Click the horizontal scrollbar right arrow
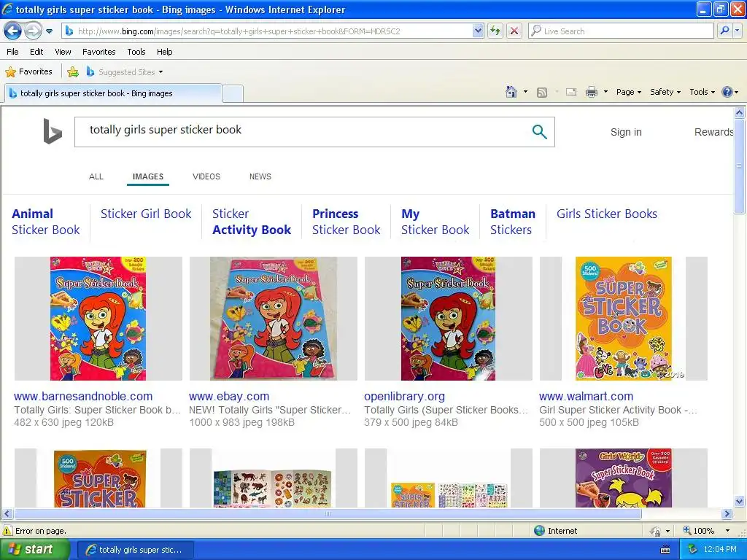 (727, 514)
